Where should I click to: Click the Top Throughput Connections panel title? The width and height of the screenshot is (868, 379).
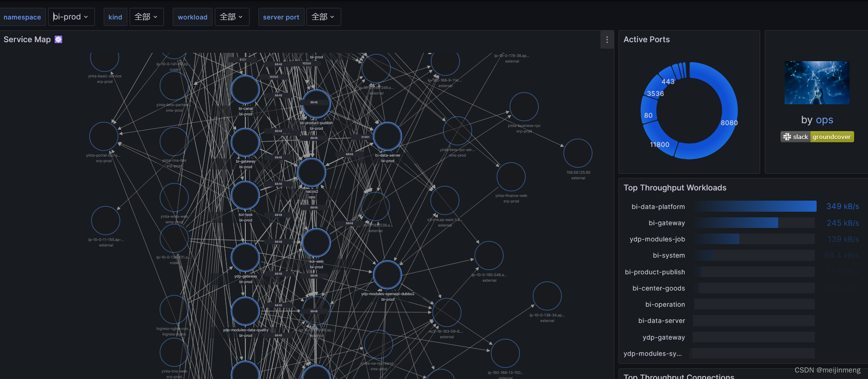[x=679, y=376]
